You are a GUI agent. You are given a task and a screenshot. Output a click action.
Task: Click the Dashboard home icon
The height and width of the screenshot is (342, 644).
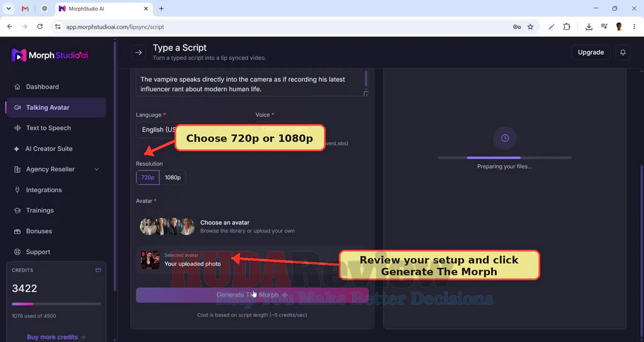pyautogui.click(x=17, y=87)
